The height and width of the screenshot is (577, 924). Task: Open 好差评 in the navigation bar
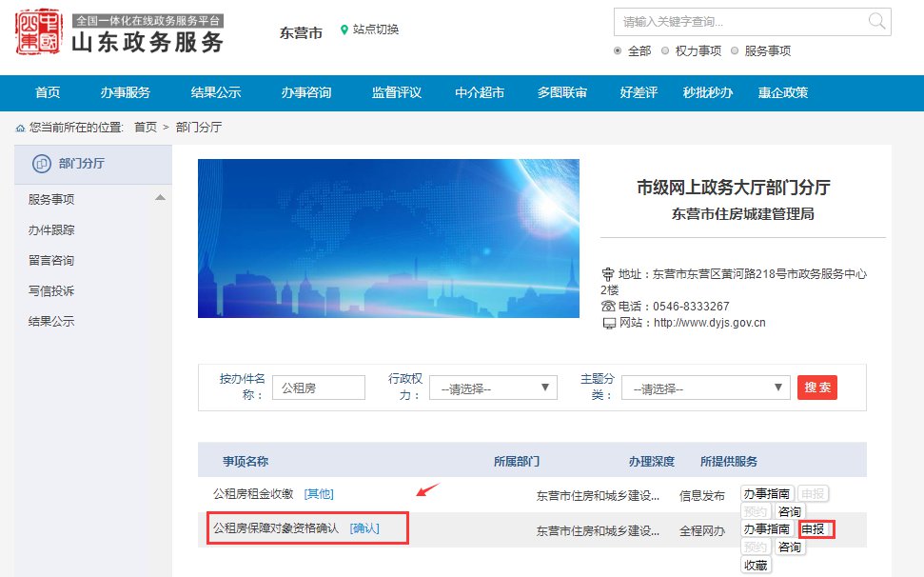point(639,92)
